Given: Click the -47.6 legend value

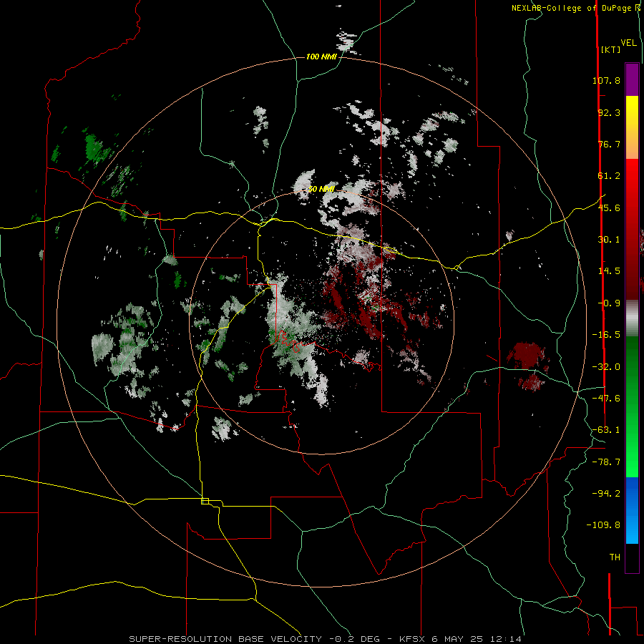Looking at the screenshot, I should (606, 399).
